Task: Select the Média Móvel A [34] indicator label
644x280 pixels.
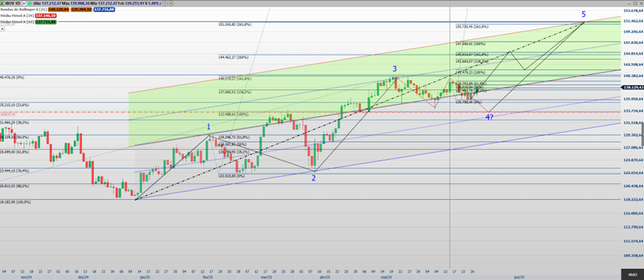Action: [17, 15]
